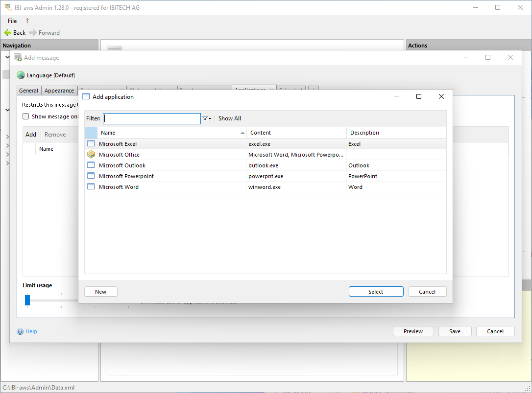This screenshot has width=532, height=393.
Task: Click the Help question mark icon
Action: [x=20, y=331]
